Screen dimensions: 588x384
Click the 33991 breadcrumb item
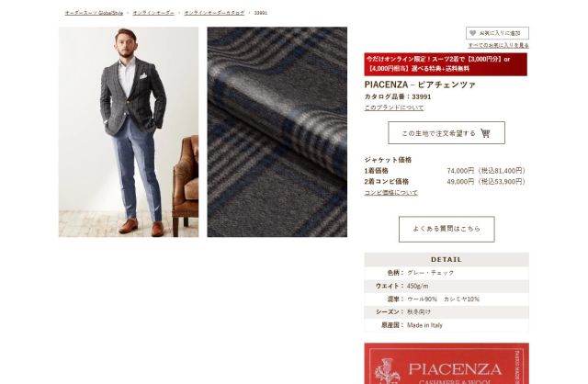pos(261,13)
